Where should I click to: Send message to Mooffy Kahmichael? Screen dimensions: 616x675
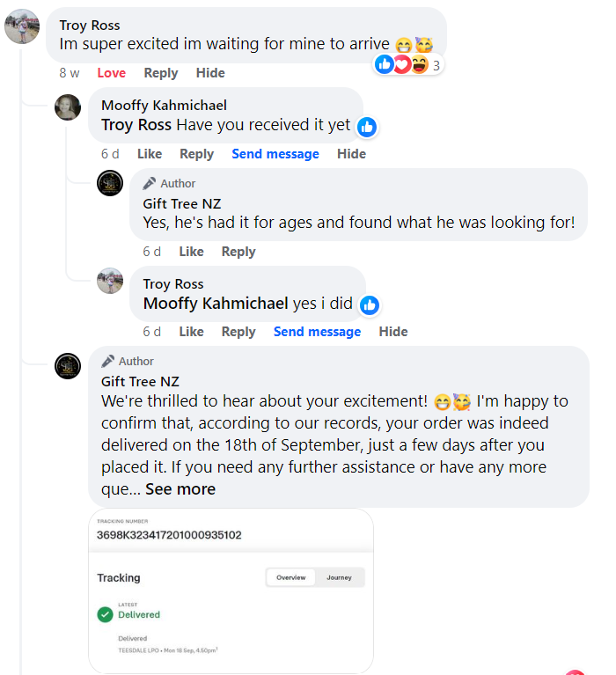pos(275,154)
